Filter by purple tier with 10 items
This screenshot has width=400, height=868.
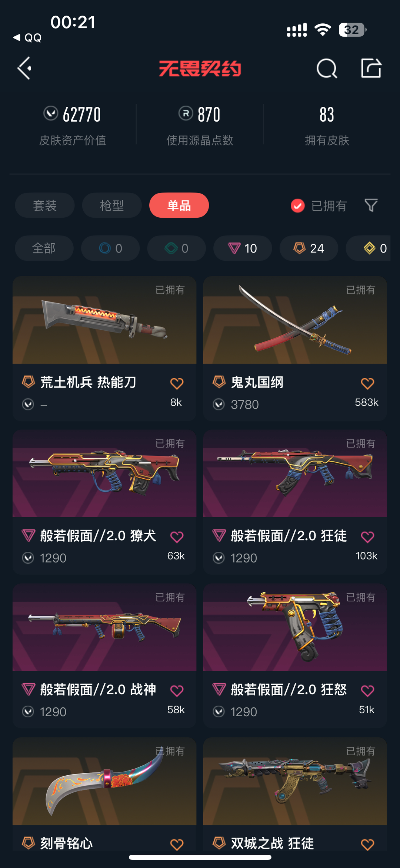243,248
